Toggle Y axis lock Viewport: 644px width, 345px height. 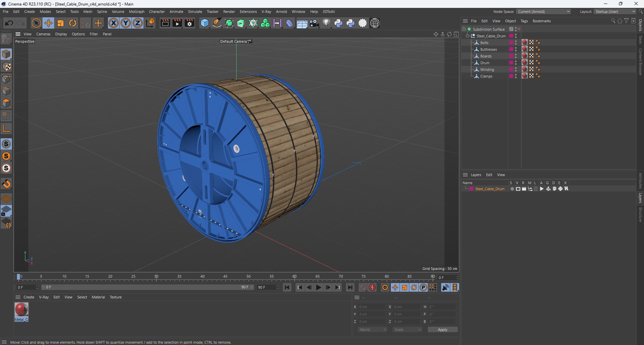(126, 23)
